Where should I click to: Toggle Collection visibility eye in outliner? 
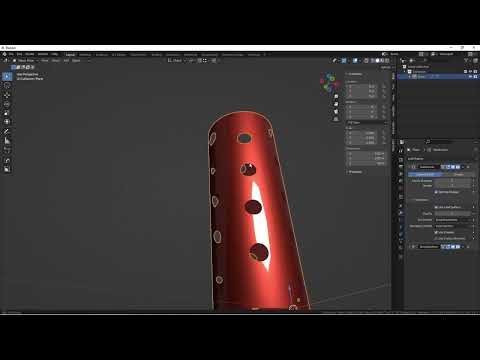click(x=470, y=71)
